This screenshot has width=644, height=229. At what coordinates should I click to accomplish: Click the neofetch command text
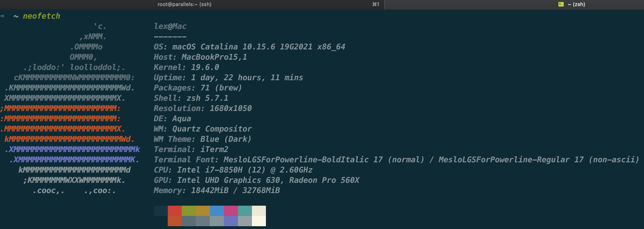pos(42,16)
